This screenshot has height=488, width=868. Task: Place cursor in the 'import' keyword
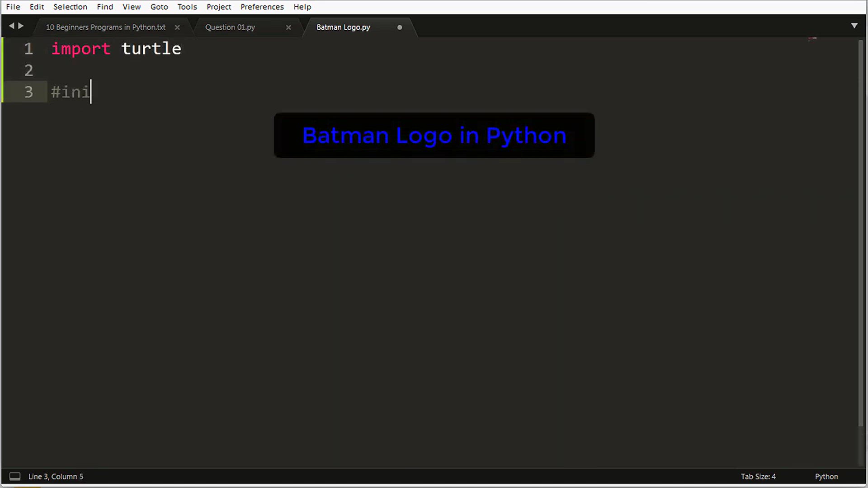point(81,49)
